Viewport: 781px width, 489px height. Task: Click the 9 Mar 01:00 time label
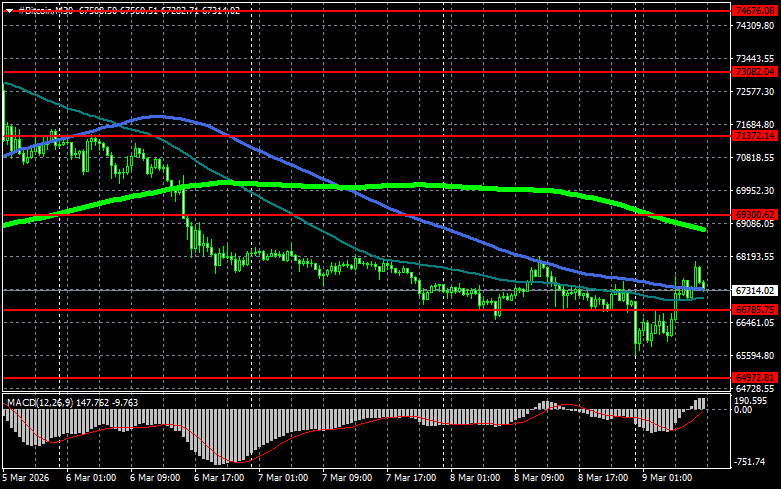667,478
